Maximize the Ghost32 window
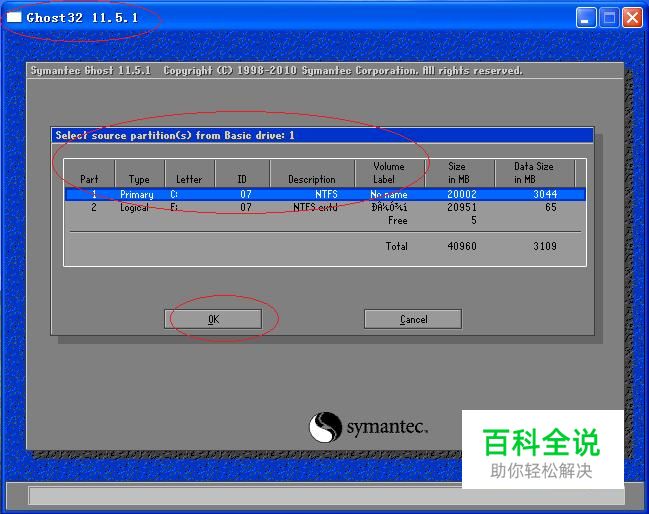 (x=609, y=18)
